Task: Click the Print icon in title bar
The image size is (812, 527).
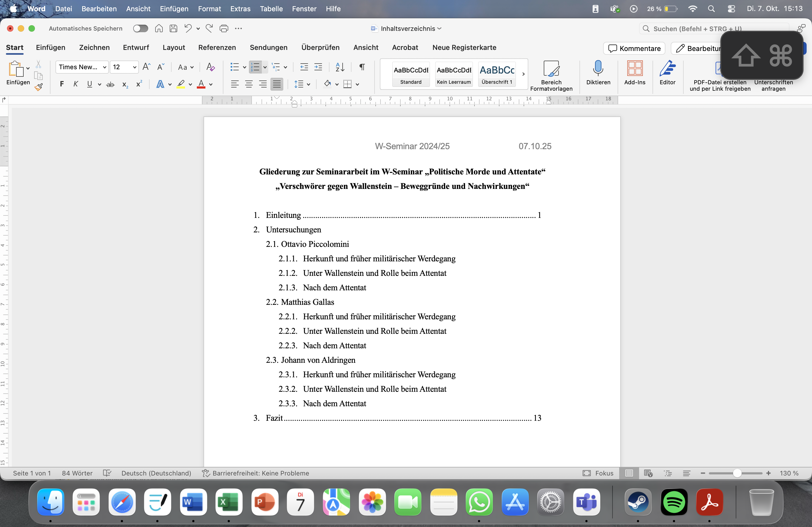Action: 224,29
